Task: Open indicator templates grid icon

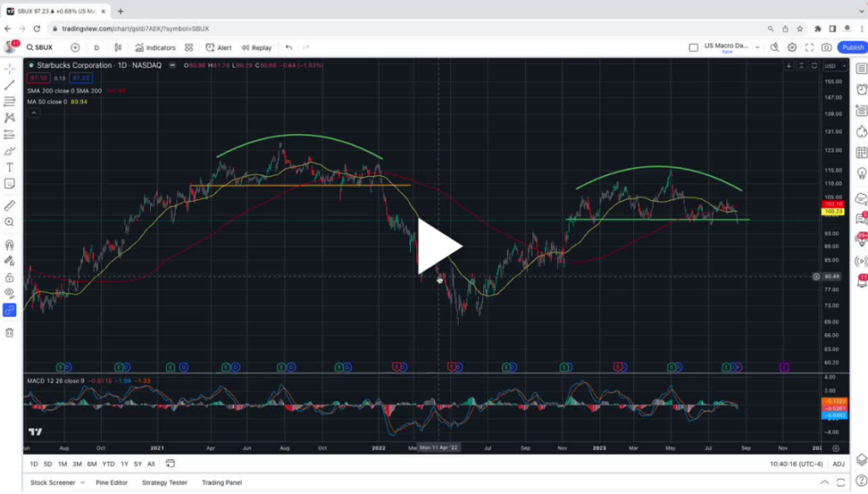Action: (x=189, y=47)
